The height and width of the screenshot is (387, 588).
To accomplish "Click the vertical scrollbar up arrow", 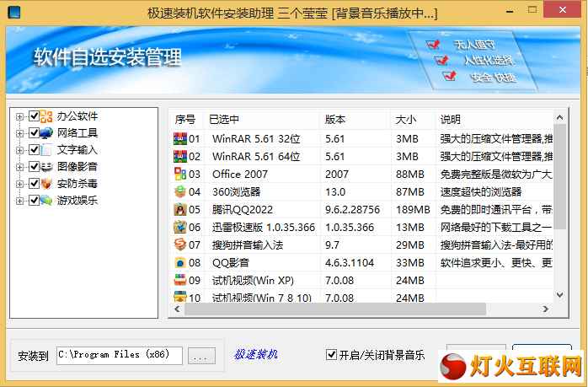I will tap(559, 117).
